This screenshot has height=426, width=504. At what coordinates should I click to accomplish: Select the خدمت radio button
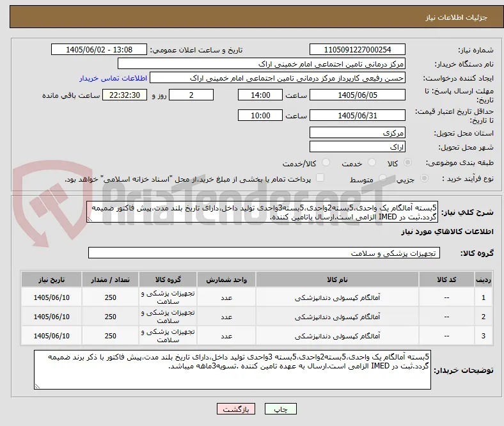(372, 162)
